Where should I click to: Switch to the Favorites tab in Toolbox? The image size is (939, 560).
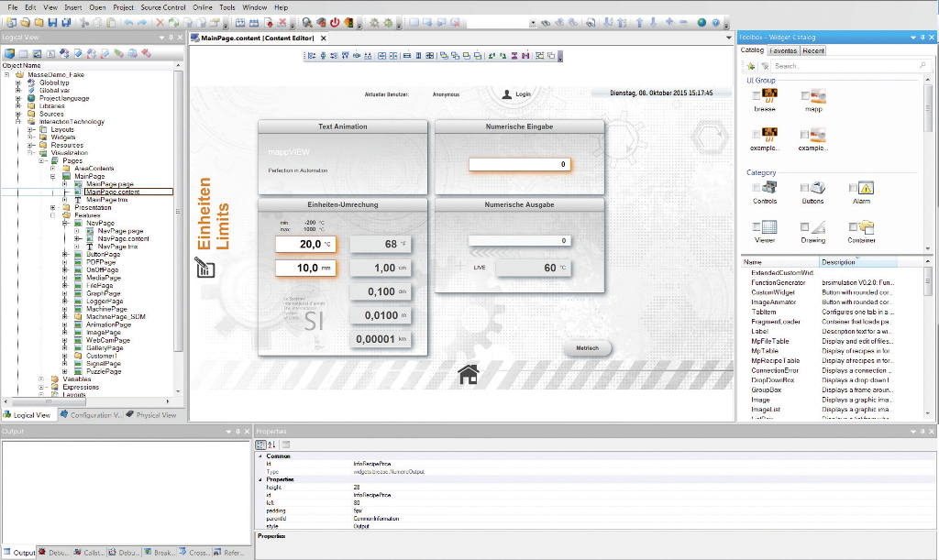783,51
